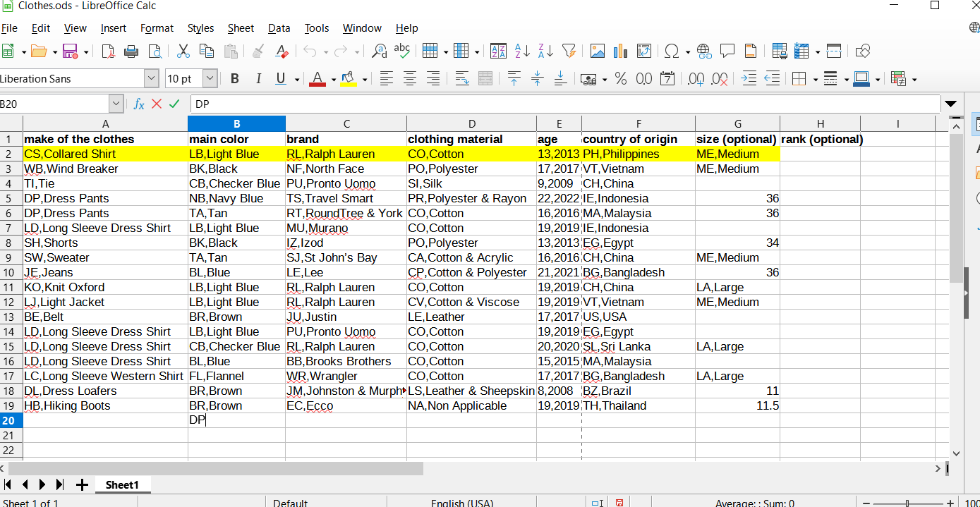Insert a chart
This screenshot has height=507, width=980.
(x=621, y=51)
